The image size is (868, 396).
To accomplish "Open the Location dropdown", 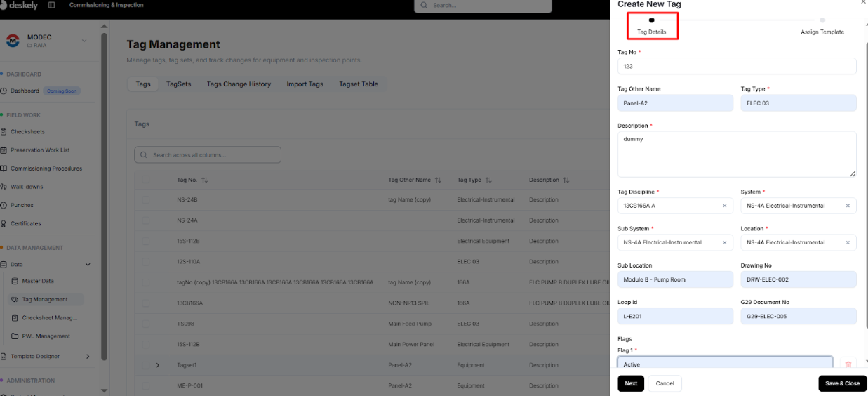I will (x=799, y=242).
